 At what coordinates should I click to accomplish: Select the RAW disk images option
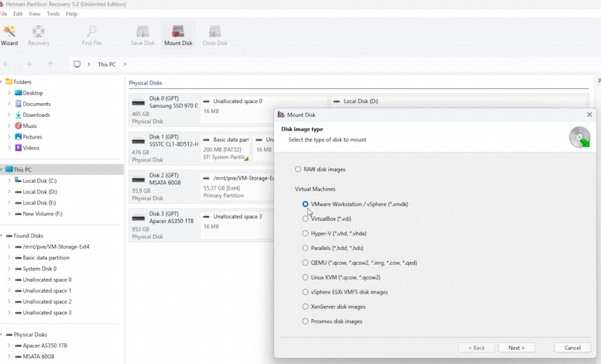tap(298, 170)
